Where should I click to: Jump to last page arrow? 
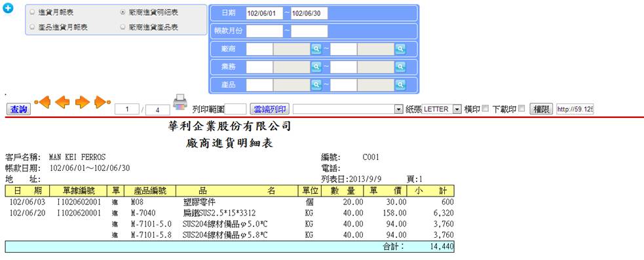[102, 102]
